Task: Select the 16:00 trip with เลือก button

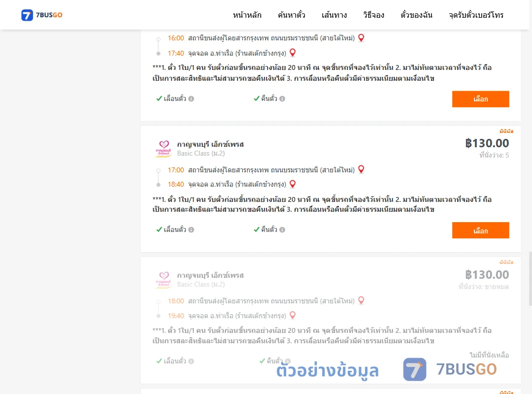Action: (480, 99)
